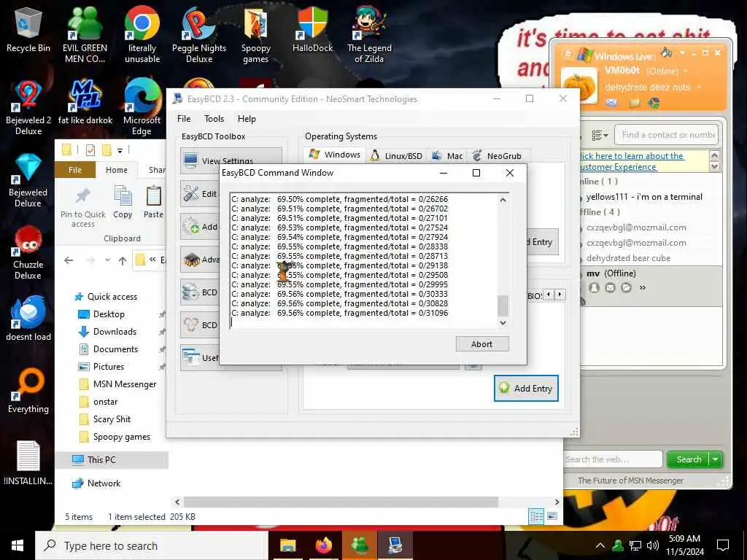Open Useful Utilities toolbox button
747x560 pixels.
[200, 357]
